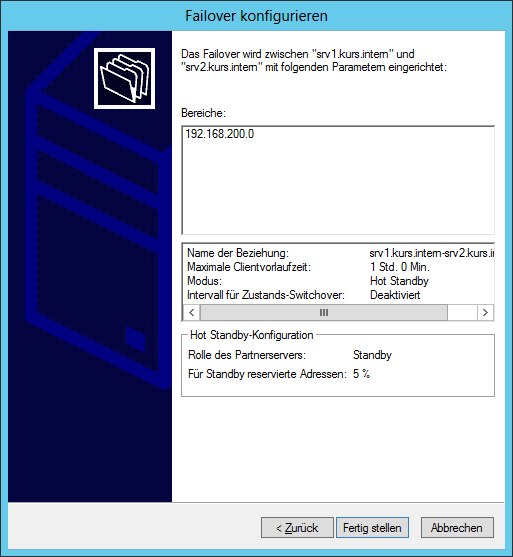
Task: Click the Name der Beziehung row
Action: point(339,253)
